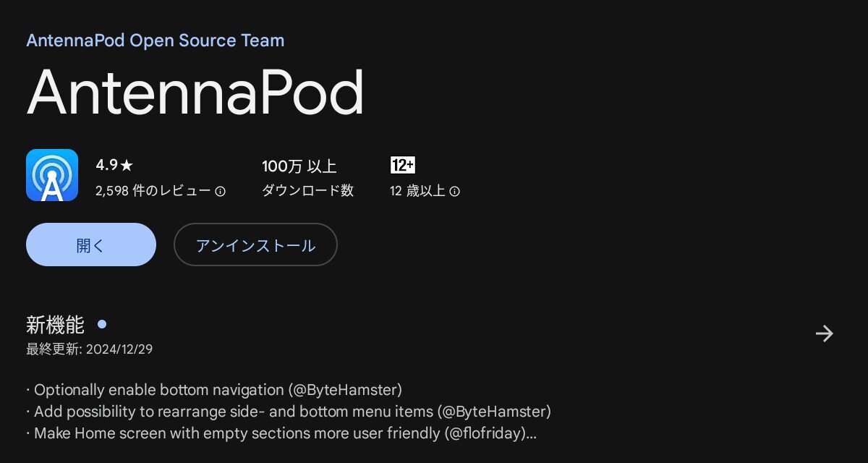Select the 12 歳以上 label
This screenshot has width=868, height=463.
[x=417, y=191]
